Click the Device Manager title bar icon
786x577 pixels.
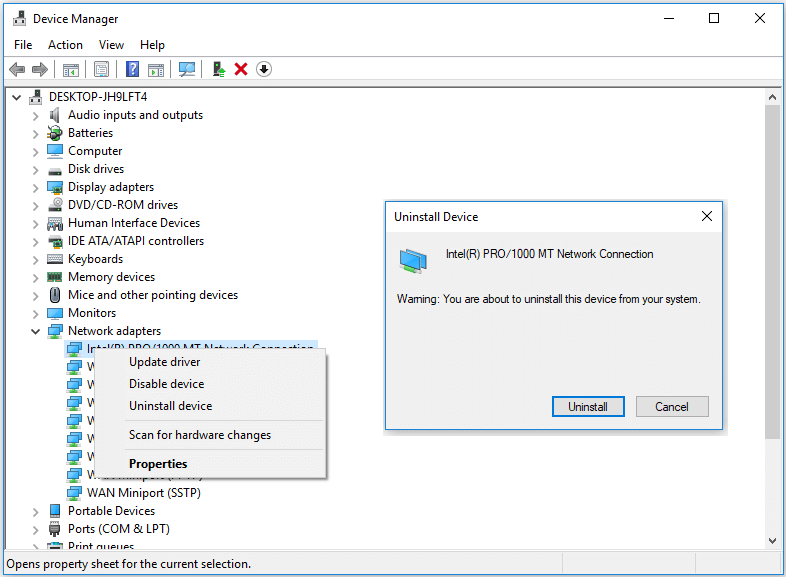pos(20,19)
